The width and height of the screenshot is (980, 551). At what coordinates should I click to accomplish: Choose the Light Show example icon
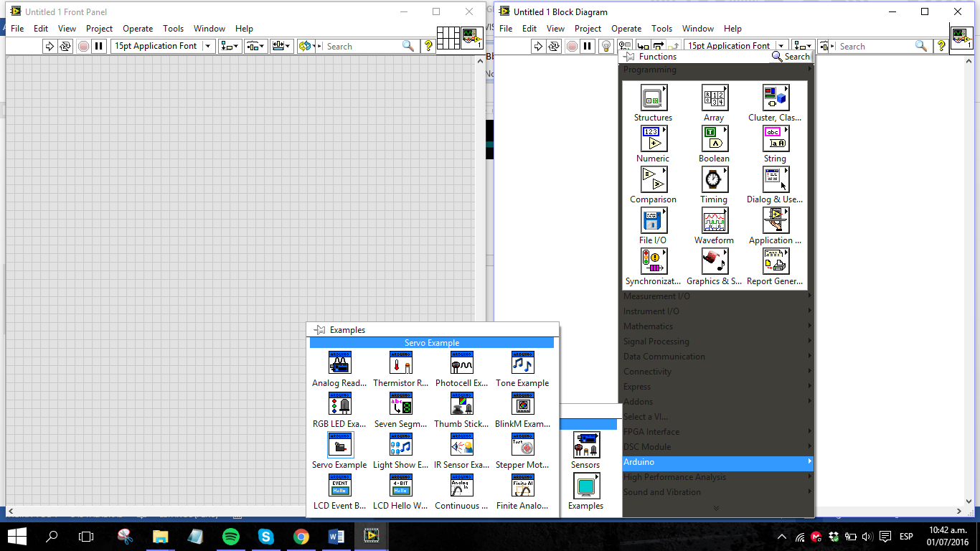401,446
